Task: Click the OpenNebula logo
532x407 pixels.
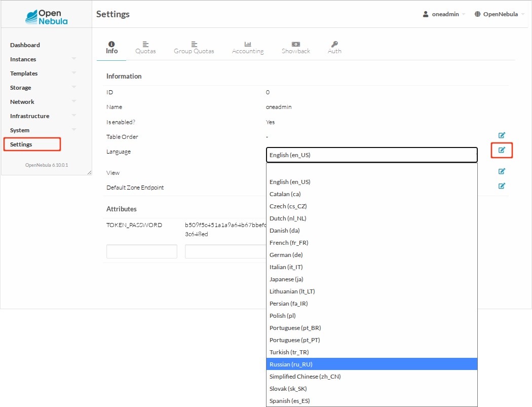Action: 47,16
